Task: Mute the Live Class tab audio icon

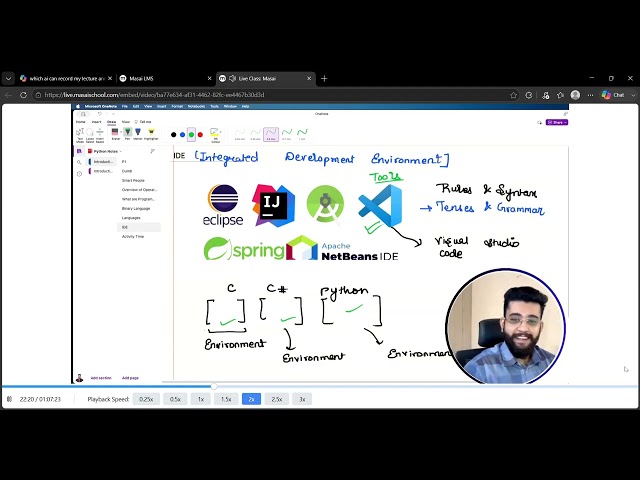Action: coord(232,78)
